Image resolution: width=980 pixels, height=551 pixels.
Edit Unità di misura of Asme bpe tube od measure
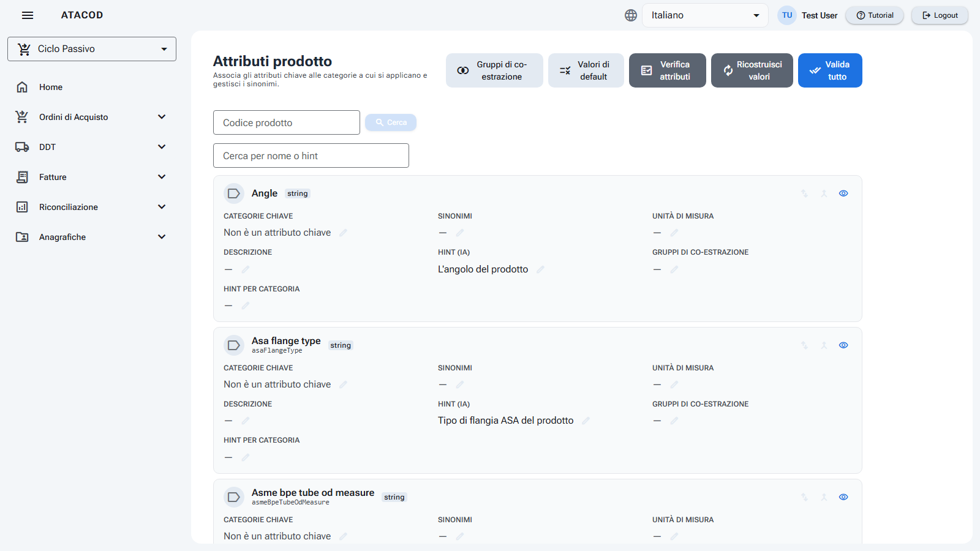pyautogui.click(x=674, y=536)
